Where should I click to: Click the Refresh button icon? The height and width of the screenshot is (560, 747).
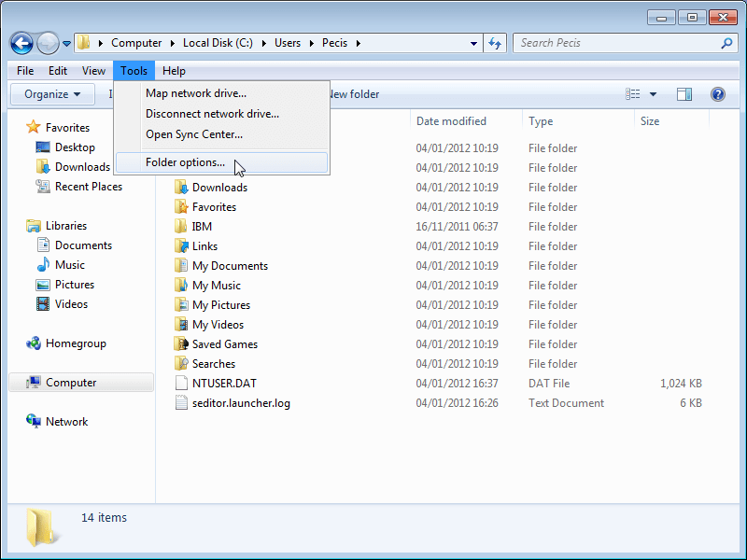(x=495, y=43)
